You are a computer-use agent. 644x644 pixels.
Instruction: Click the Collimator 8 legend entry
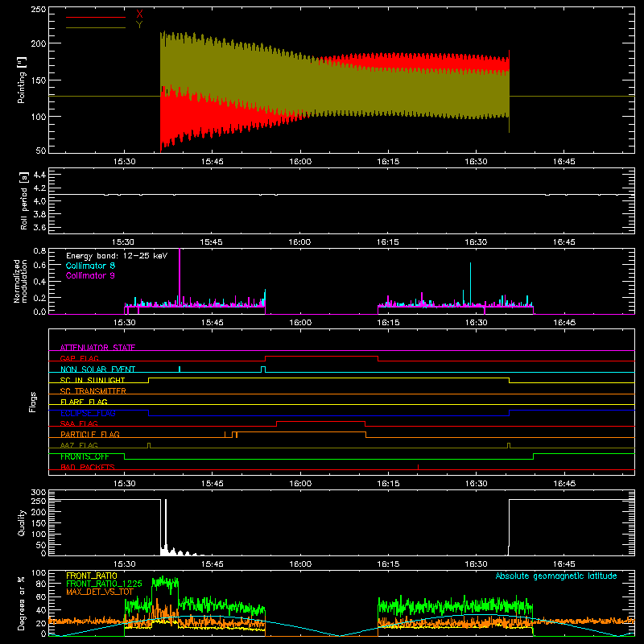coord(90,266)
